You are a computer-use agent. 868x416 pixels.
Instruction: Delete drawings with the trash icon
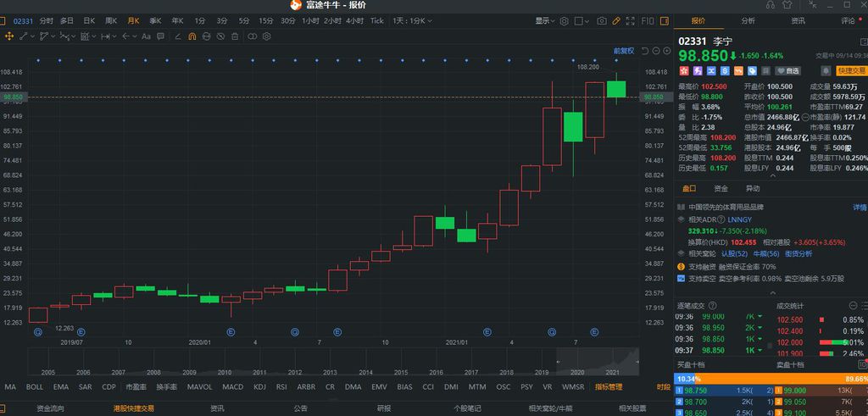(235, 36)
